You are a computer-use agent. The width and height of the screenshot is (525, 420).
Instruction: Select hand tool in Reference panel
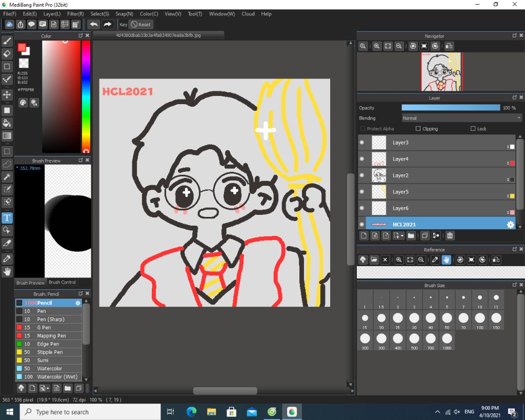[x=447, y=260]
